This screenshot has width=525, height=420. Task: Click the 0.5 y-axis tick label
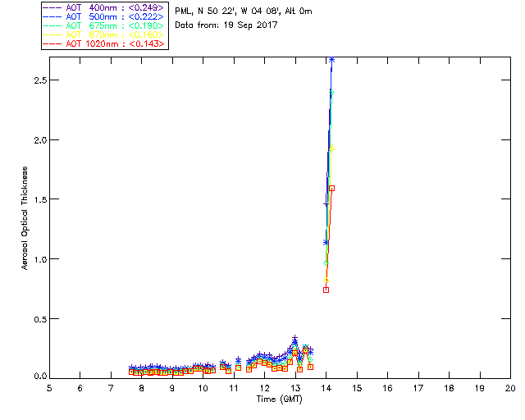click(x=40, y=319)
